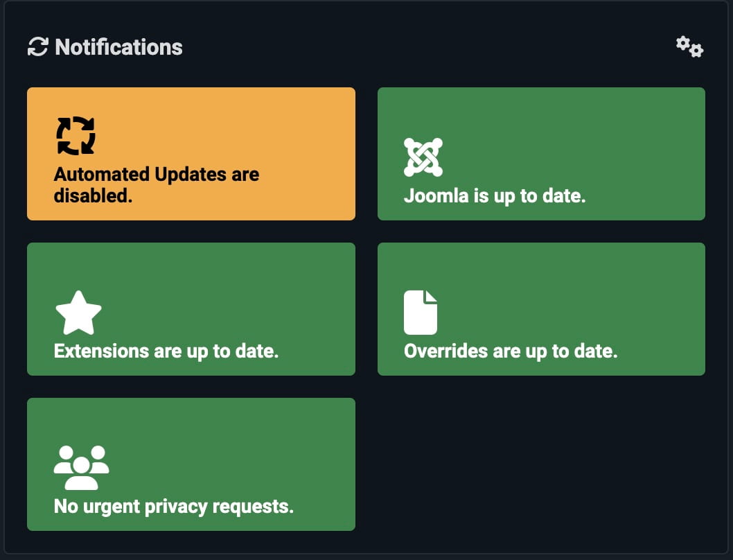
Task: Click the Joomla logo icon
Action: pyautogui.click(x=423, y=157)
